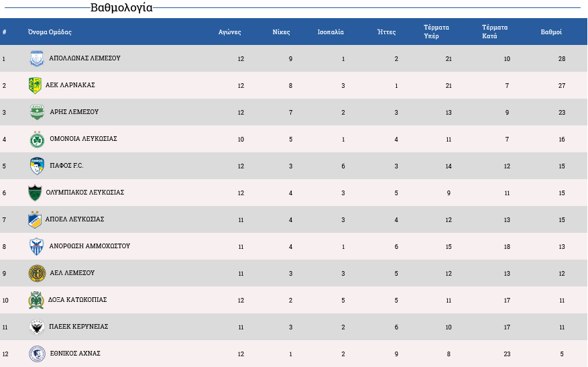The height and width of the screenshot is (367, 588).
Task: Click the Apollon Limassol team crest
Action: [37, 58]
